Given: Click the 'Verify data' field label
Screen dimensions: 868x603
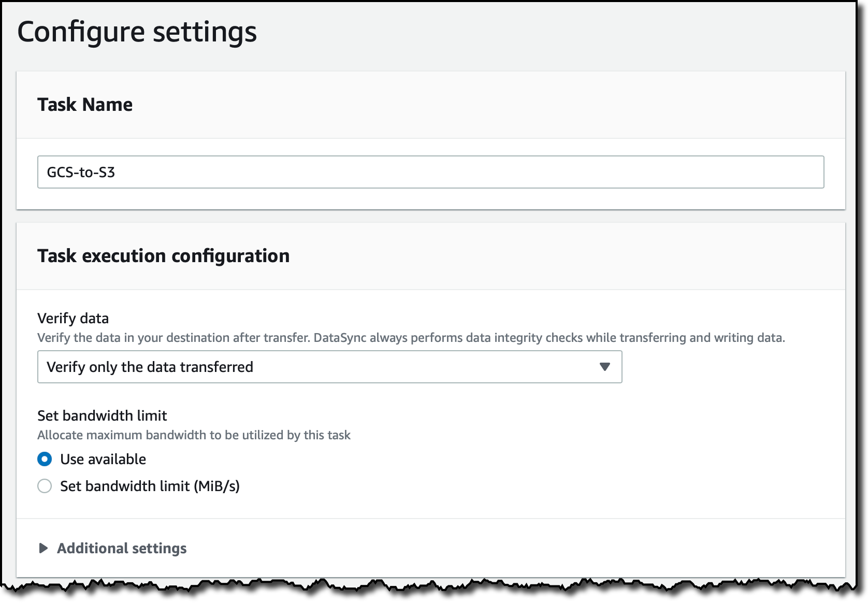Looking at the screenshot, I should 73,318.
